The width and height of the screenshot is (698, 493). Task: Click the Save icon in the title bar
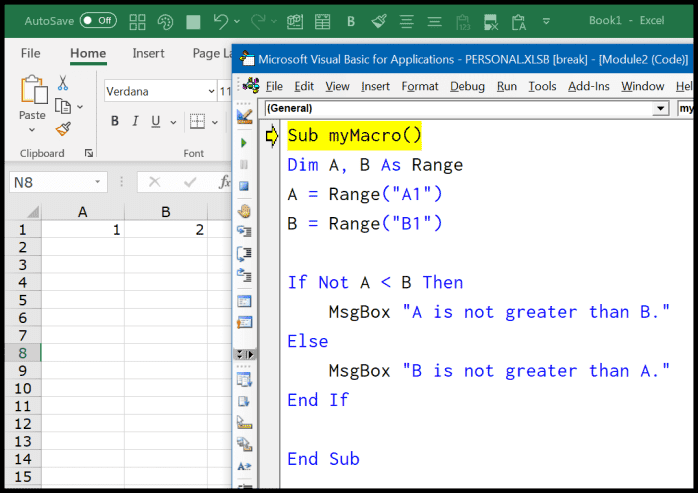(x=191, y=20)
